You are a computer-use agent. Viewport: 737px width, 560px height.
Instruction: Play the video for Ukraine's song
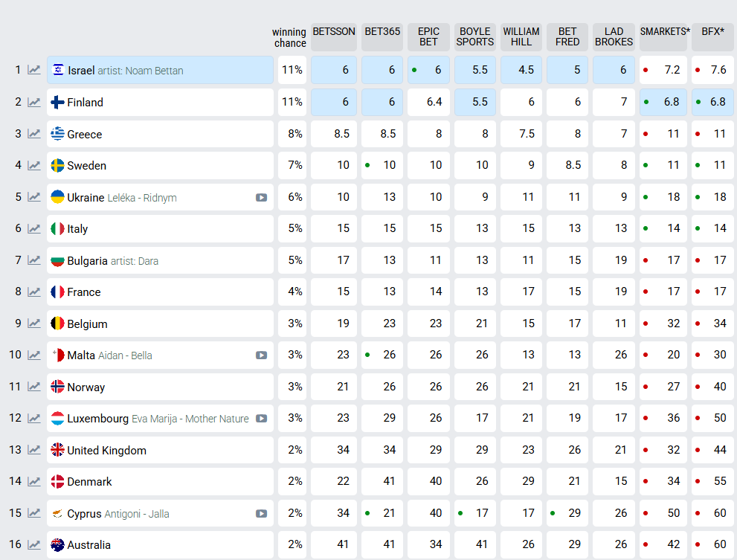point(261,198)
